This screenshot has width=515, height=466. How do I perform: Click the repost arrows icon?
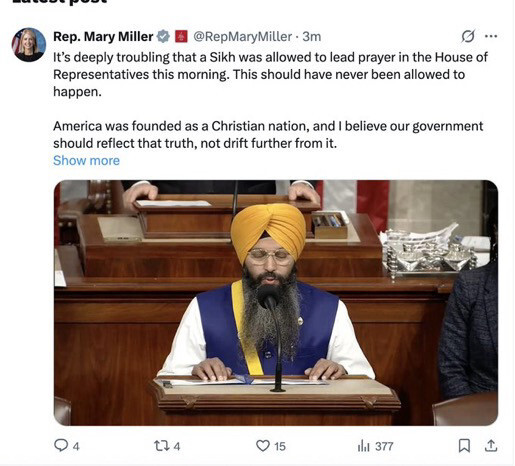[x=162, y=446]
